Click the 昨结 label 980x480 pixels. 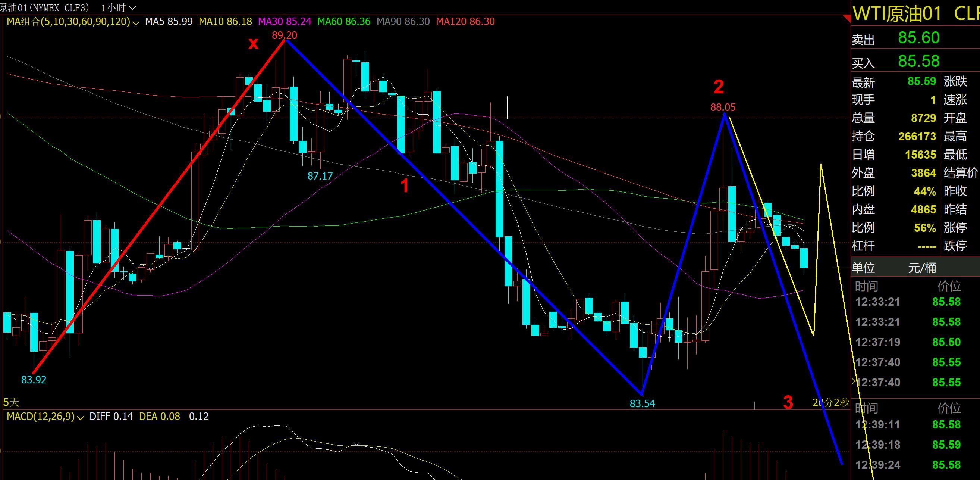pyautogui.click(x=955, y=209)
